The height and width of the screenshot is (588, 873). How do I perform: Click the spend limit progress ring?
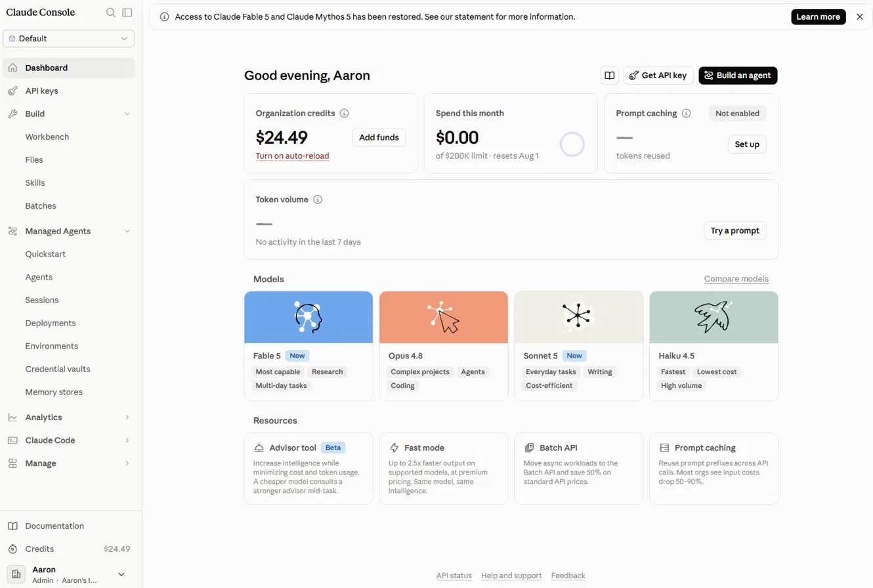572,144
